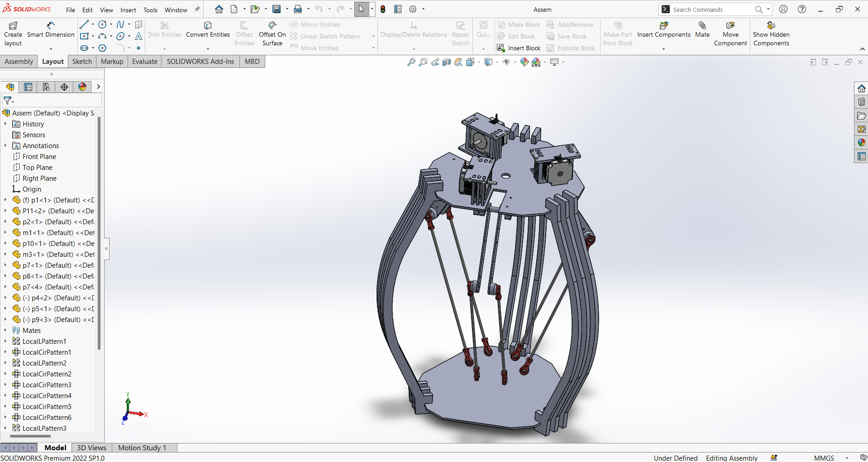Select the Line sketch tool

coord(84,24)
